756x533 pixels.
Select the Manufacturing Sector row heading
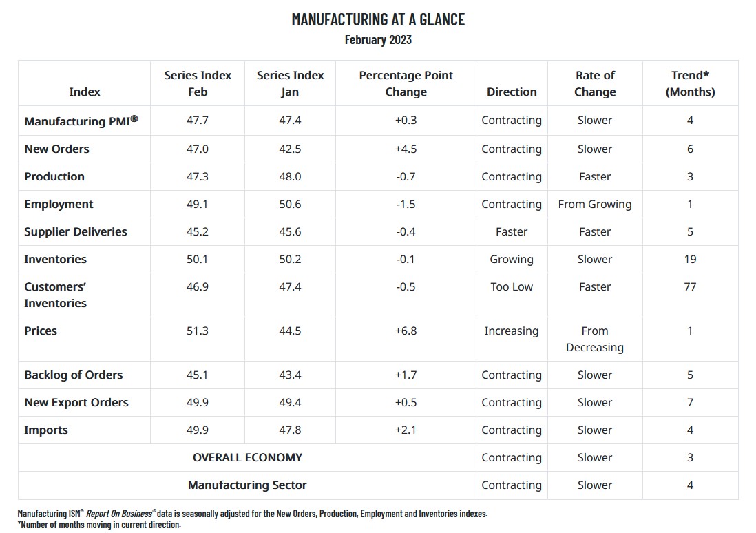pyautogui.click(x=247, y=485)
